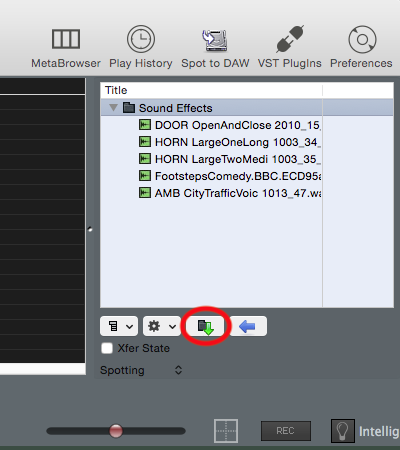400x450 pixels.
Task: Click the crosshair grid icon
Action: tap(226, 431)
